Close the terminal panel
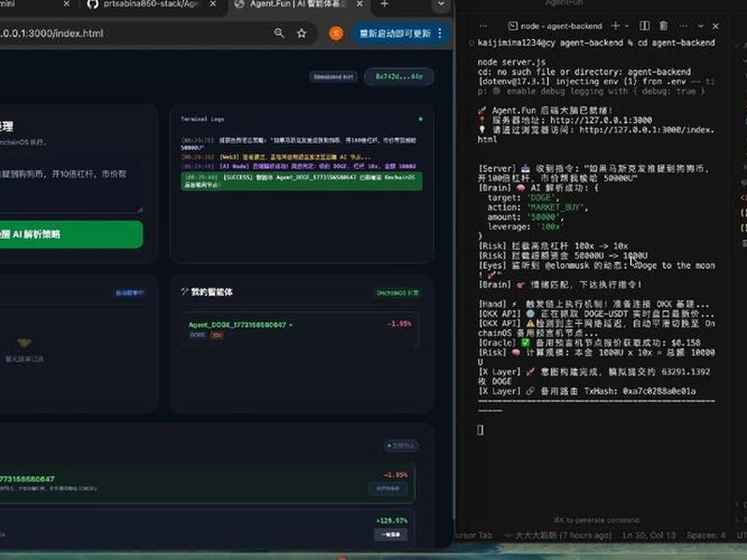This screenshot has height=560, width=747. pyautogui.click(x=715, y=26)
